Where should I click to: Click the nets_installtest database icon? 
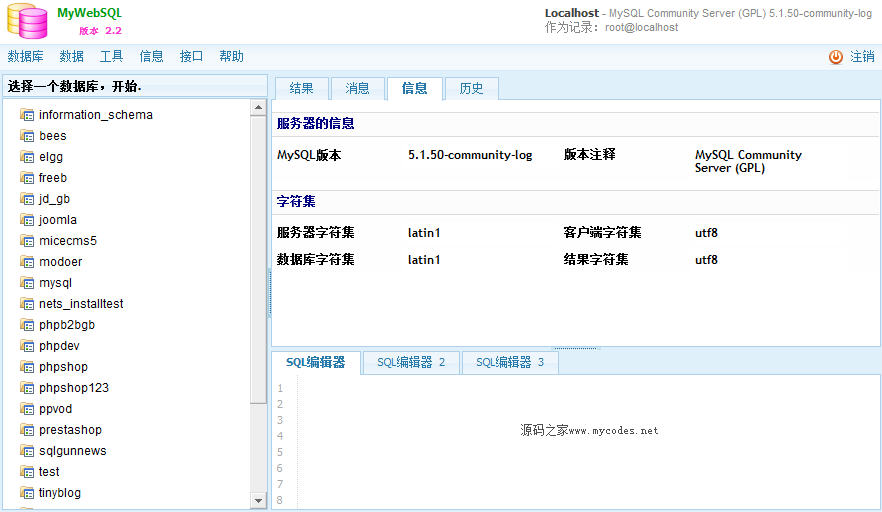(27, 304)
